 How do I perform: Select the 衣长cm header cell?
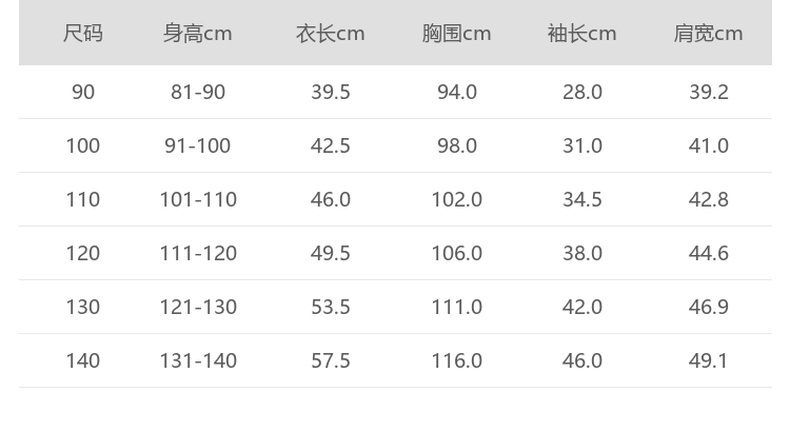point(330,34)
